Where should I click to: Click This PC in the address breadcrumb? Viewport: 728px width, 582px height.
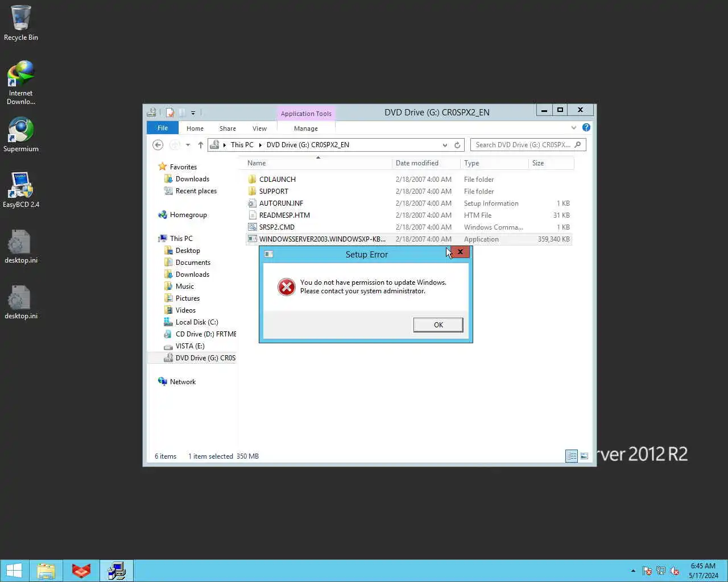tap(242, 145)
